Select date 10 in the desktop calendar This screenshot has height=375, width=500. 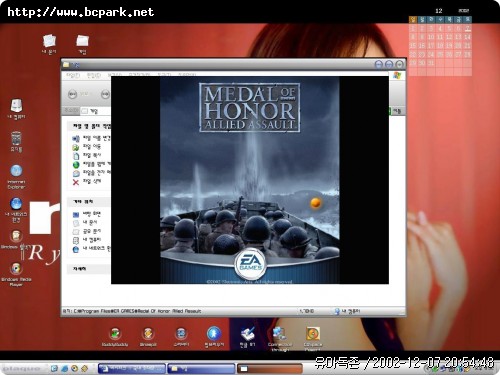(x=431, y=37)
